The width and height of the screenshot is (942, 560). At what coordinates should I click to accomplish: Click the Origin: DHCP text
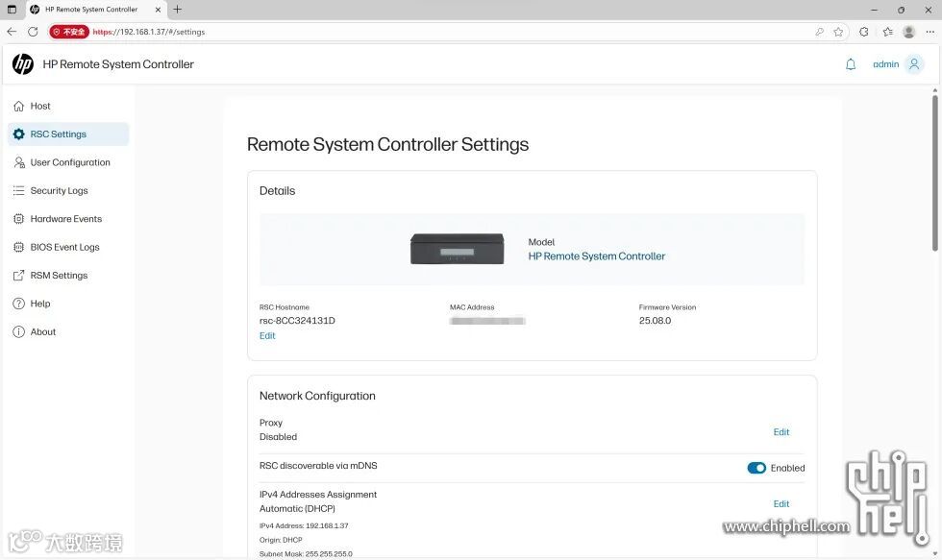click(x=281, y=540)
